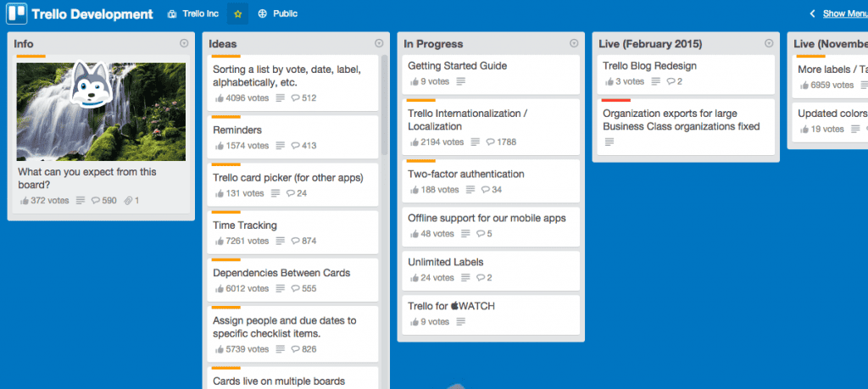Viewport: 868px width, 389px height.
Task: Click the 413 comments bubble icon
Action: 295,146
